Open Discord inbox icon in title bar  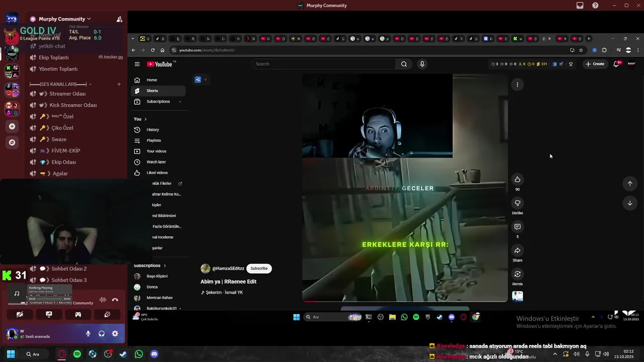580,6
